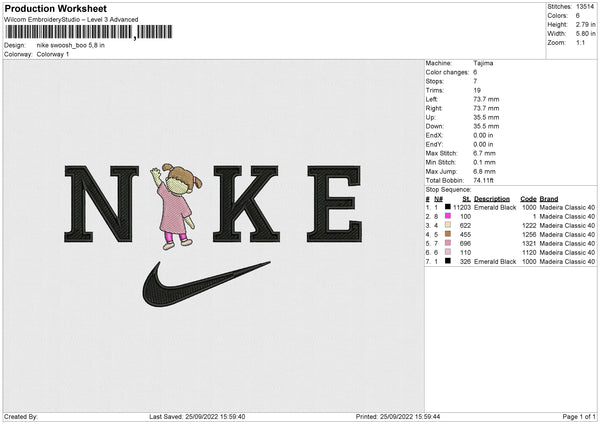This screenshot has height=424, width=600.
Task: Click the black Nike swoosh in the design
Action: 207,284
